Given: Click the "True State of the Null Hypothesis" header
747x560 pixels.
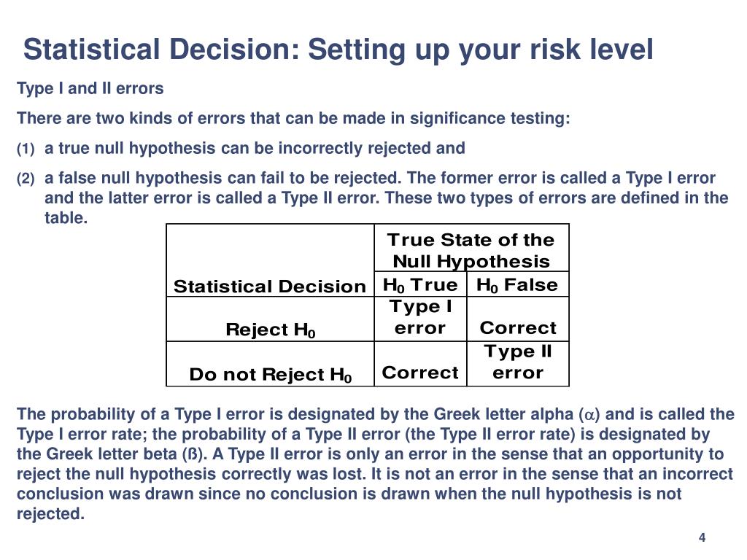Looking at the screenshot, I should pos(471,250).
